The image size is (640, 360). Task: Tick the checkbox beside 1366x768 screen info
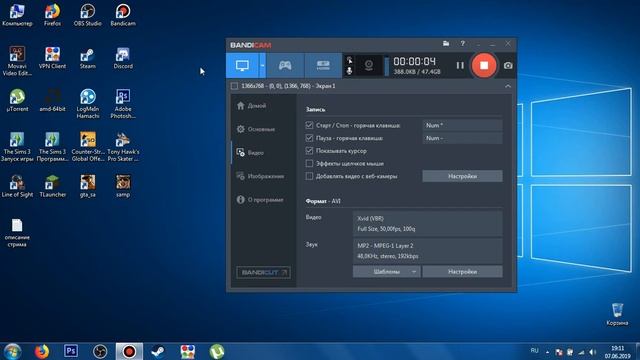[234, 86]
